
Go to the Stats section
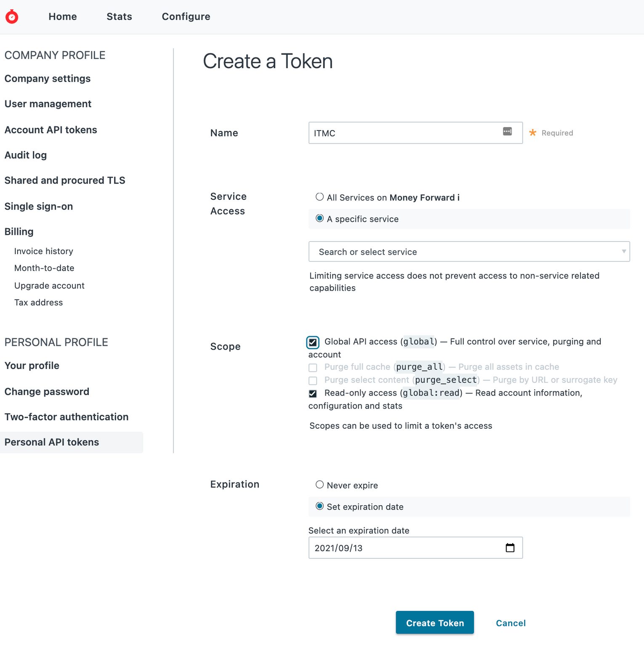[x=119, y=16]
